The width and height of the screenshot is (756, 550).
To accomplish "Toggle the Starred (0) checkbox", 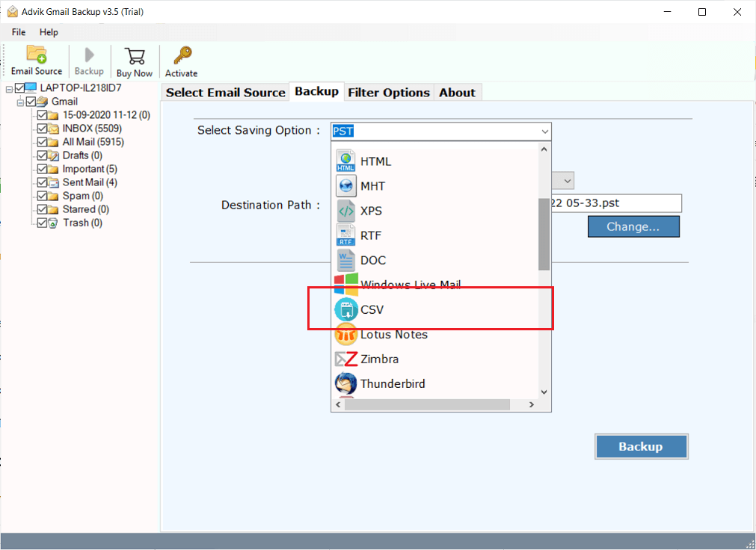I will (x=42, y=209).
